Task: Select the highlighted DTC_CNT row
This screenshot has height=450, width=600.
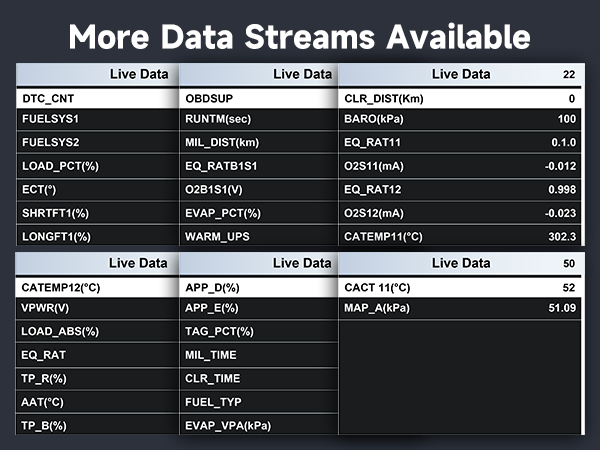Action: [97, 99]
